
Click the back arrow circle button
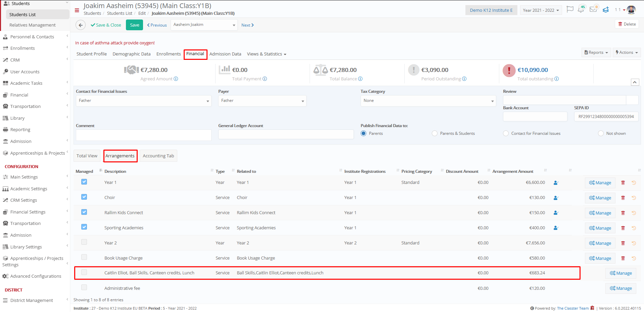tap(81, 25)
